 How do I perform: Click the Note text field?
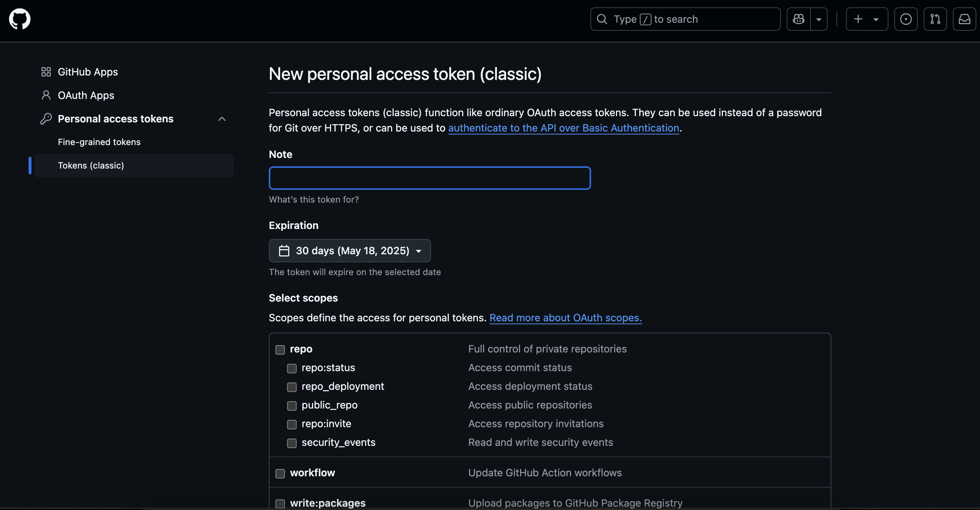[x=430, y=178]
